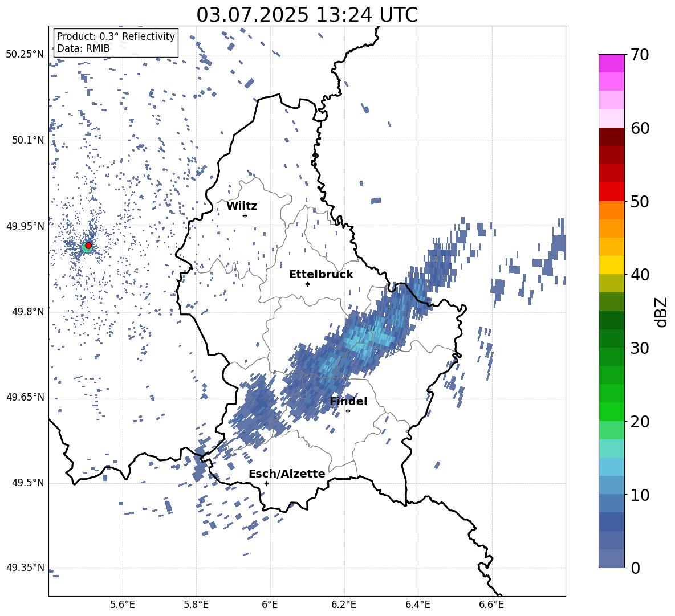Pick the magenta swatch at colorbar top
The width and height of the screenshot is (675, 616).
pyautogui.click(x=611, y=64)
